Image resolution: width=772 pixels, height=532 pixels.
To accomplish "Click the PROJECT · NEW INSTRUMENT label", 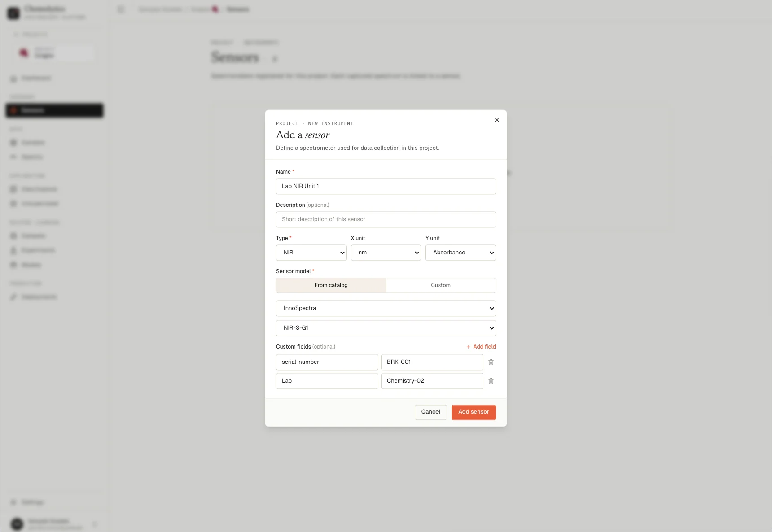I will pos(315,123).
